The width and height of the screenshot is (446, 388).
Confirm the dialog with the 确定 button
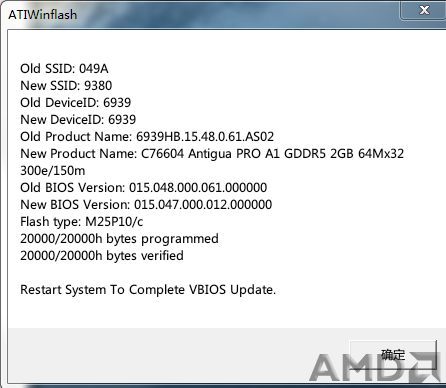coord(393,355)
